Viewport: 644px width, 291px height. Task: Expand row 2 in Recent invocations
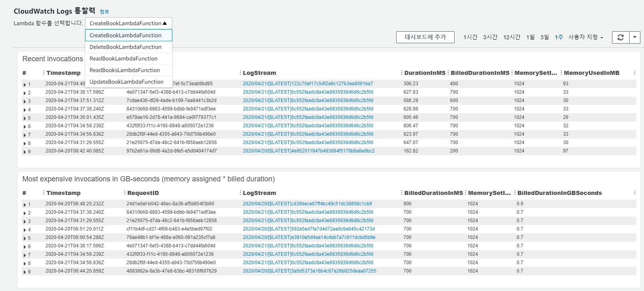[25, 93]
